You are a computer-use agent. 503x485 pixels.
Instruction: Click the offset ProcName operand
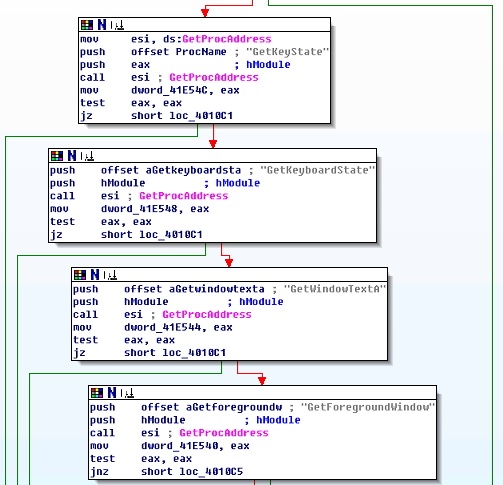(x=179, y=52)
